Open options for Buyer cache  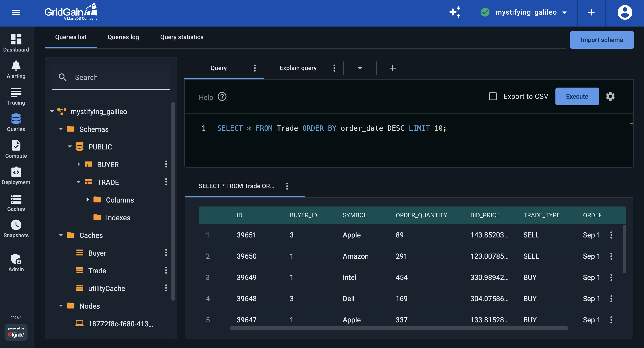click(166, 253)
